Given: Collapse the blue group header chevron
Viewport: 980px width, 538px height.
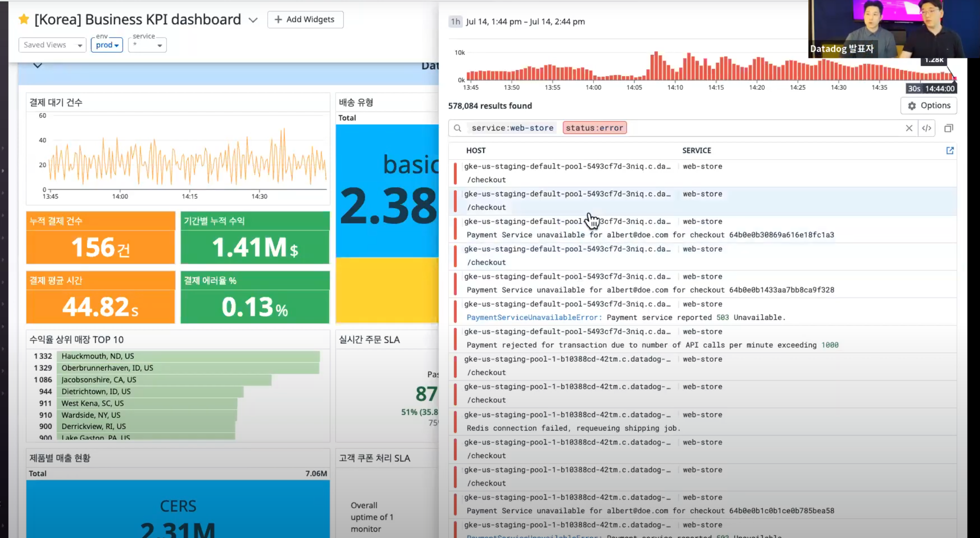Looking at the screenshot, I should pos(37,65).
